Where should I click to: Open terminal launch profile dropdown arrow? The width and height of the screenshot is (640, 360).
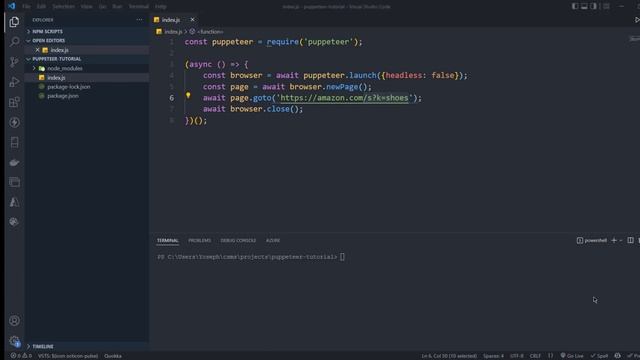coord(621,240)
